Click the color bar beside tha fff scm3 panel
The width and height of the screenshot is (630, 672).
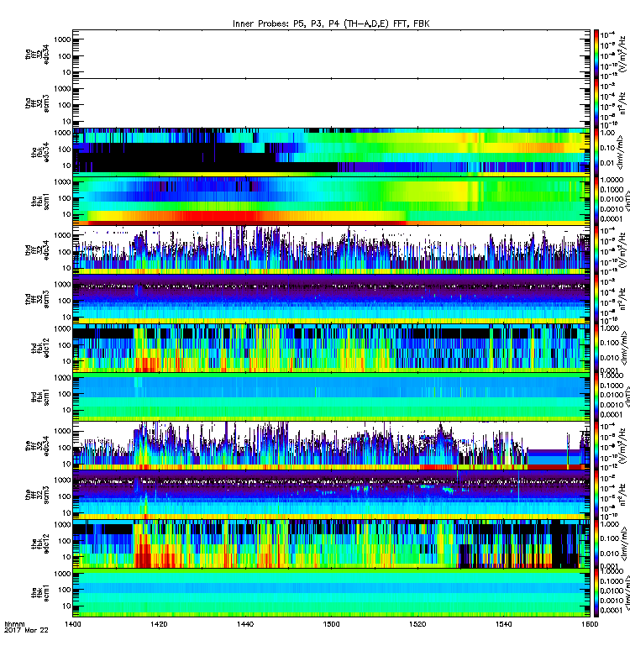click(596, 103)
